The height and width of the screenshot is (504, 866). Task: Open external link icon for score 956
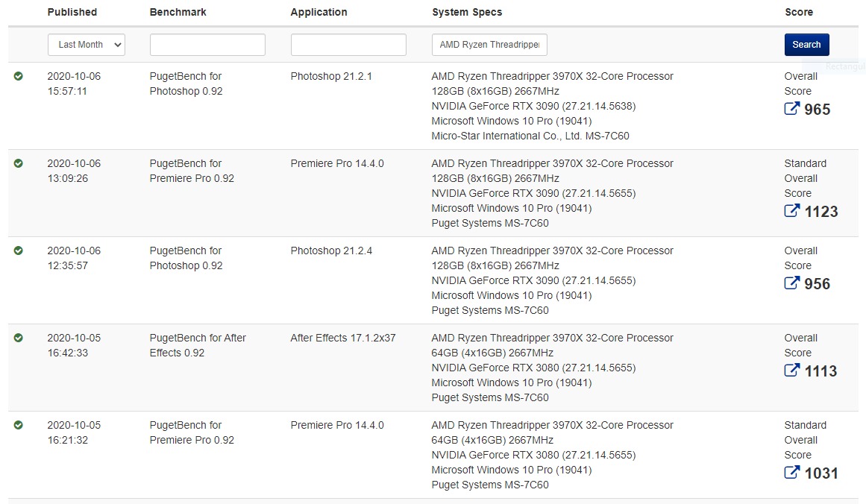tap(792, 283)
